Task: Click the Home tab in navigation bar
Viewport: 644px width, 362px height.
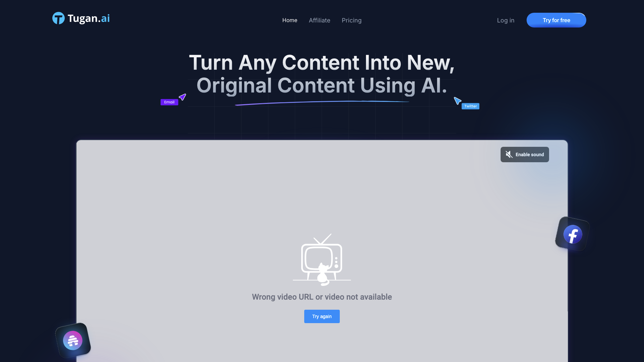Action: pos(290,20)
